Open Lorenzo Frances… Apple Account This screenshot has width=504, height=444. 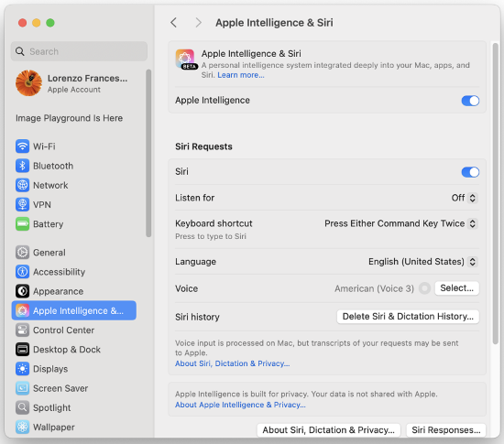[x=74, y=83]
